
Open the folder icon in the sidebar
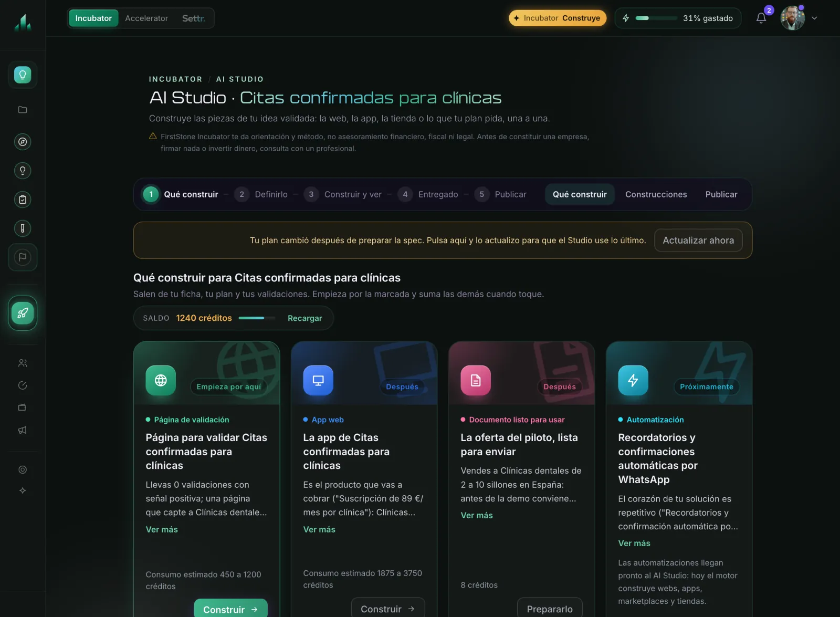coord(23,110)
